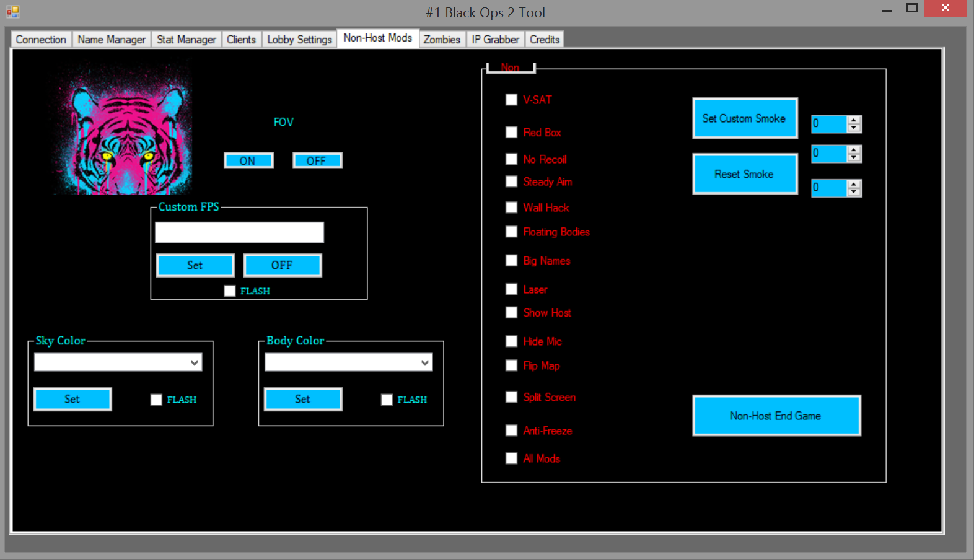Click OFF in Custom FPS group
The image size is (974, 560).
283,265
